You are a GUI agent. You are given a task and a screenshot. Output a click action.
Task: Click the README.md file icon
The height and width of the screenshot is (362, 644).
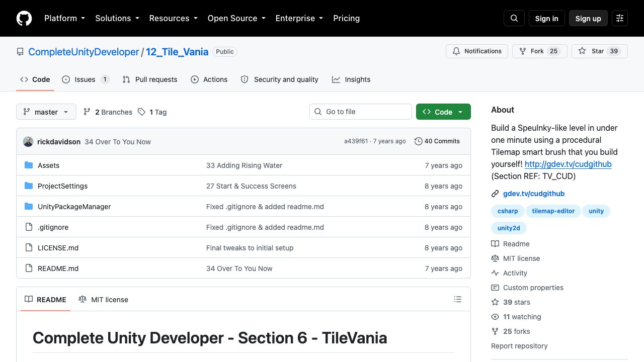[29, 268]
